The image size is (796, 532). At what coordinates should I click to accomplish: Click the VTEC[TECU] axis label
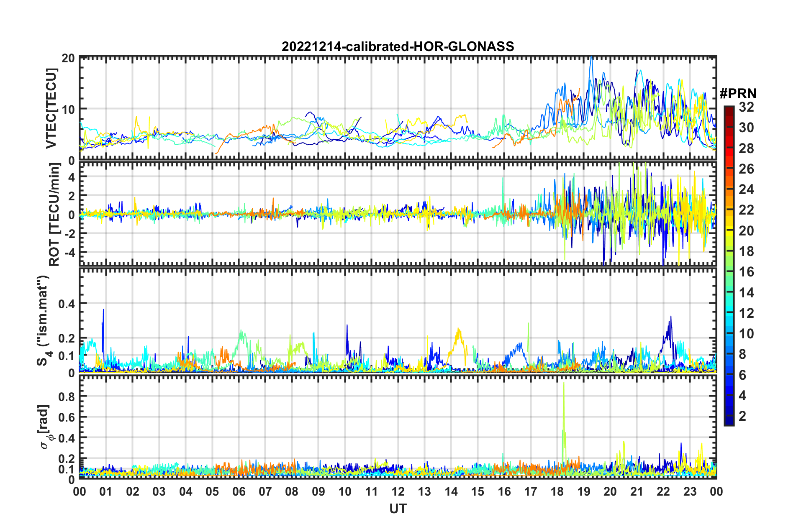[51, 108]
